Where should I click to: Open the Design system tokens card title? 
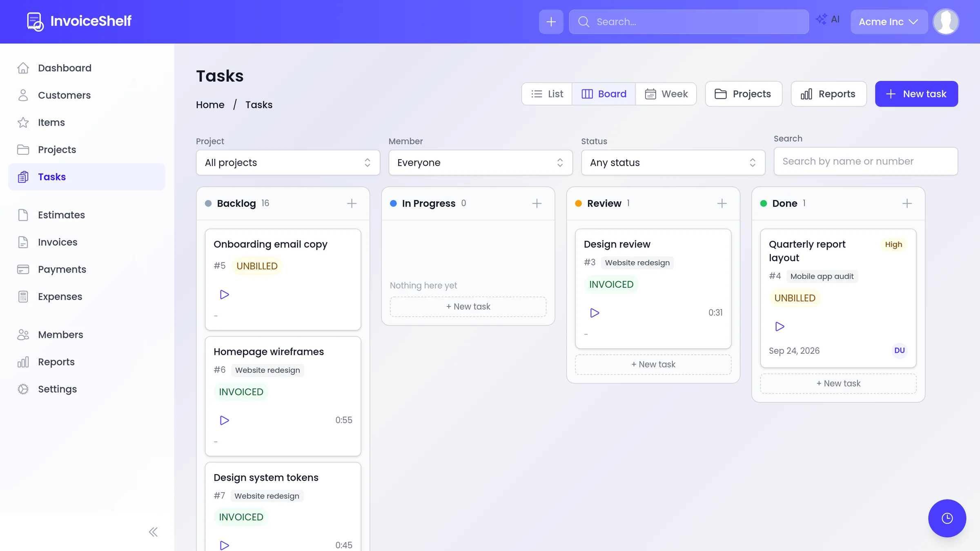point(266,478)
